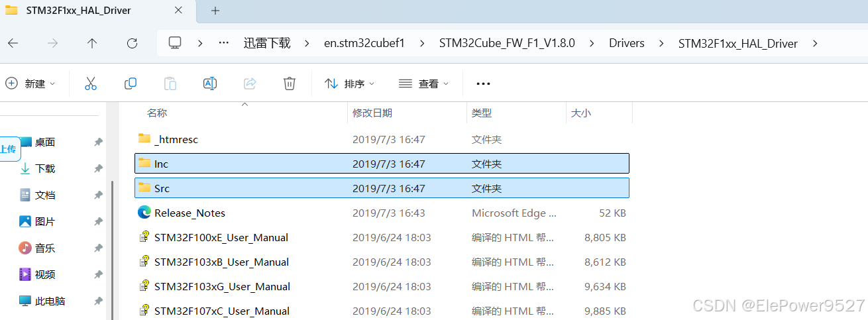Click the Delete trash can icon
Image resolution: width=868 pixels, height=320 pixels.
(x=290, y=83)
